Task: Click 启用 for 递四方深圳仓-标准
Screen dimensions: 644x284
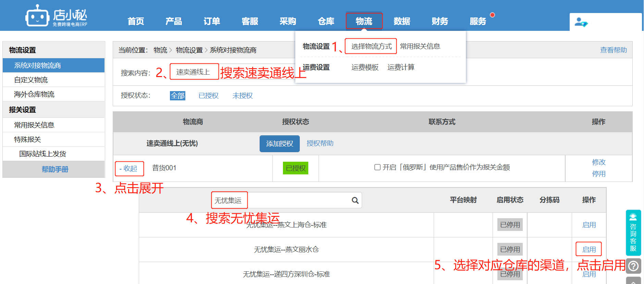Action: [x=589, y=274]
